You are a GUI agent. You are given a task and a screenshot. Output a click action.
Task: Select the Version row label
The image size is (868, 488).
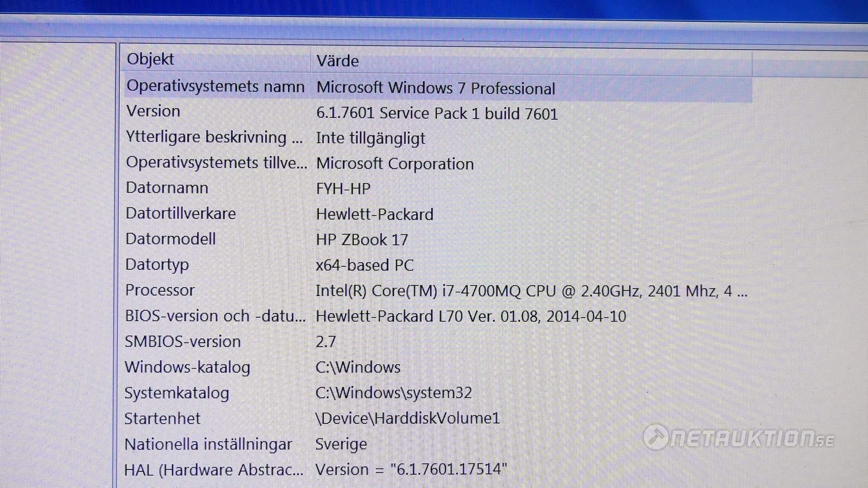point(153,111)
